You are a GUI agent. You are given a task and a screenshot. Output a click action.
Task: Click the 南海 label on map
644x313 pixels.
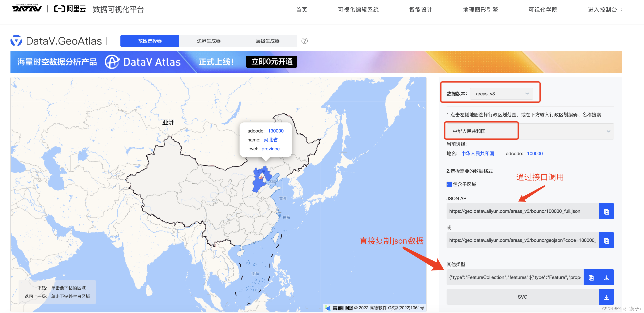(x=255, y=273)
